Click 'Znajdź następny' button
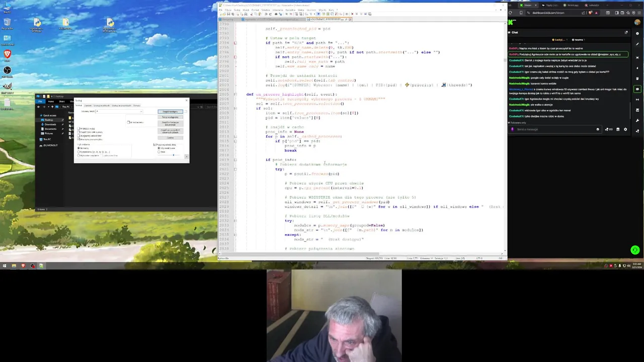This screenshot has height=362, width=644. pos(171,112)
